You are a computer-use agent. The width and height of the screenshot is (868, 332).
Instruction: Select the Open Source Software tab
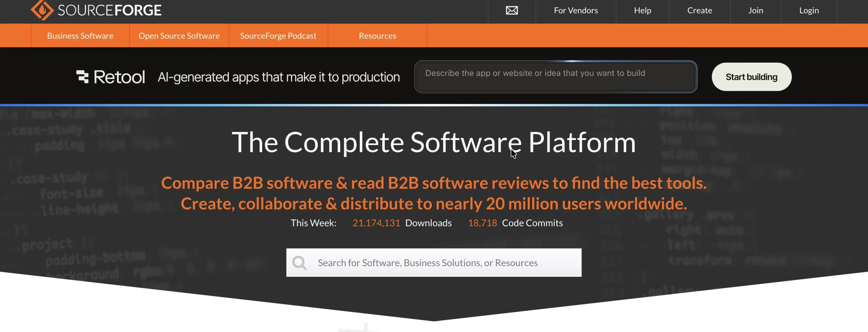pyautogui.click(x=179, y=36)
